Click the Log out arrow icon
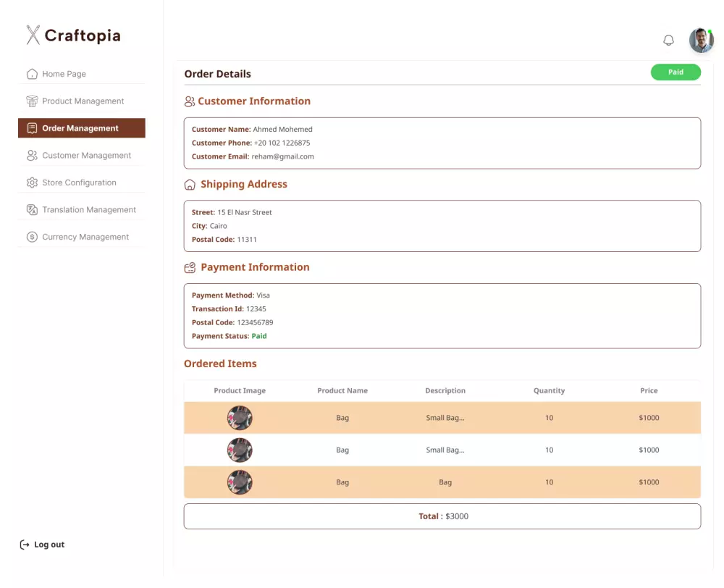724x588 pixels. [x=24, y=544]
